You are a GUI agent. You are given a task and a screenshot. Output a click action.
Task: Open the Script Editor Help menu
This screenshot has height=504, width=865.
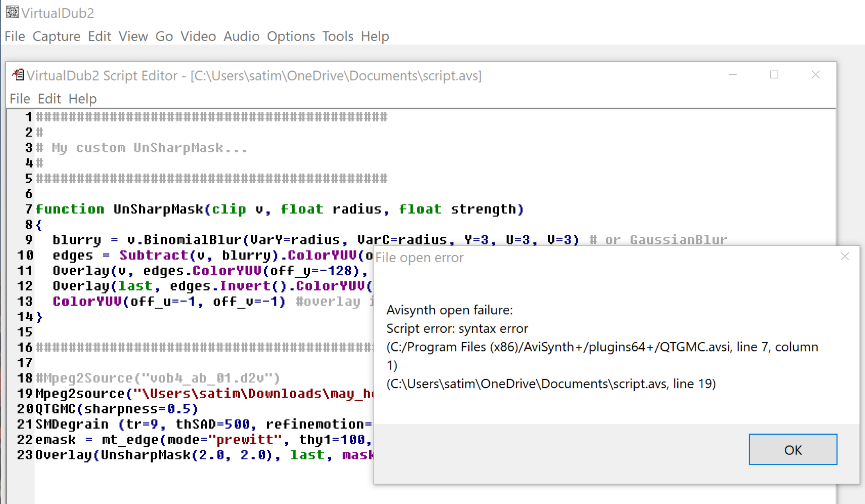(x=82, y=99)
